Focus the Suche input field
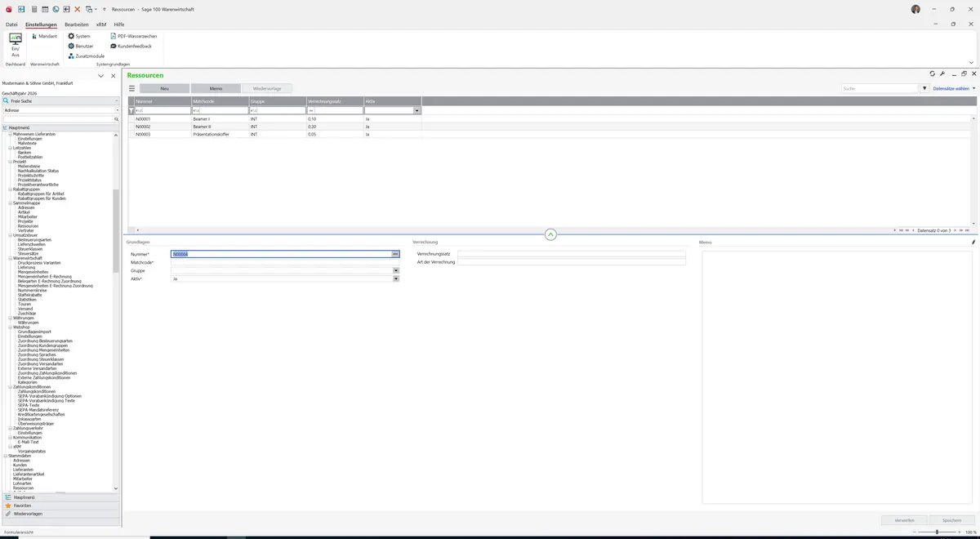The width and height of the screenshot is (980, 539). click(880, 88)
